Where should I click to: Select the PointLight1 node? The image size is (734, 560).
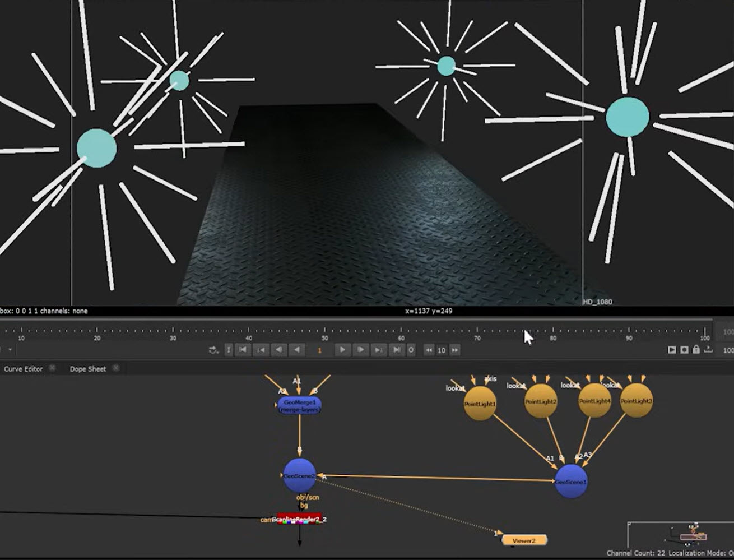480,404
